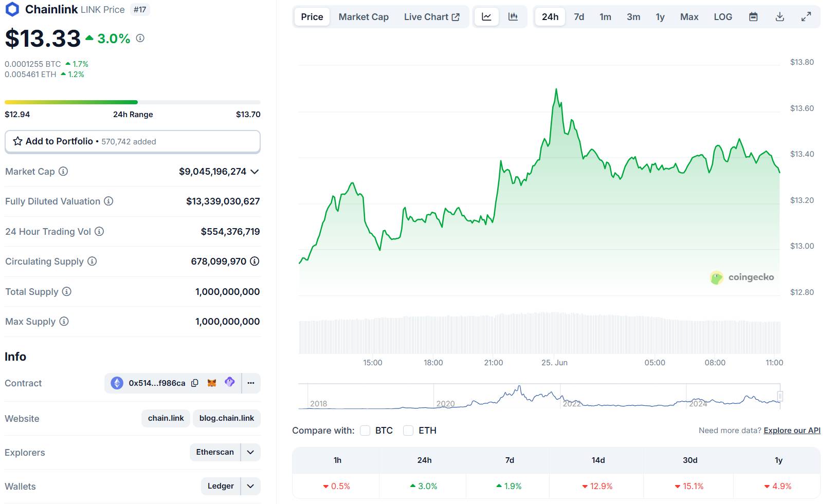Open Wallets dropdown arrow
835x504 pixels.
[250, 486]
